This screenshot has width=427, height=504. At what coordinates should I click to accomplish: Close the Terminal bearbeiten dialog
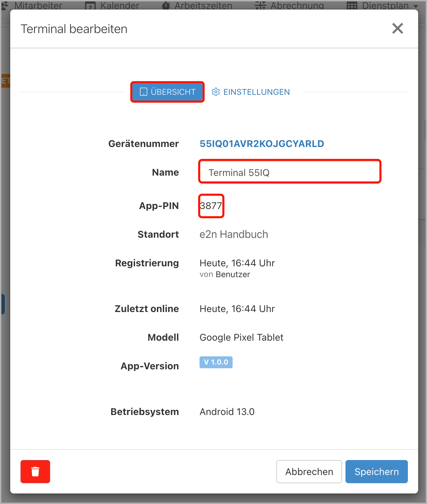pyautogui.click(x=397, y=29)
